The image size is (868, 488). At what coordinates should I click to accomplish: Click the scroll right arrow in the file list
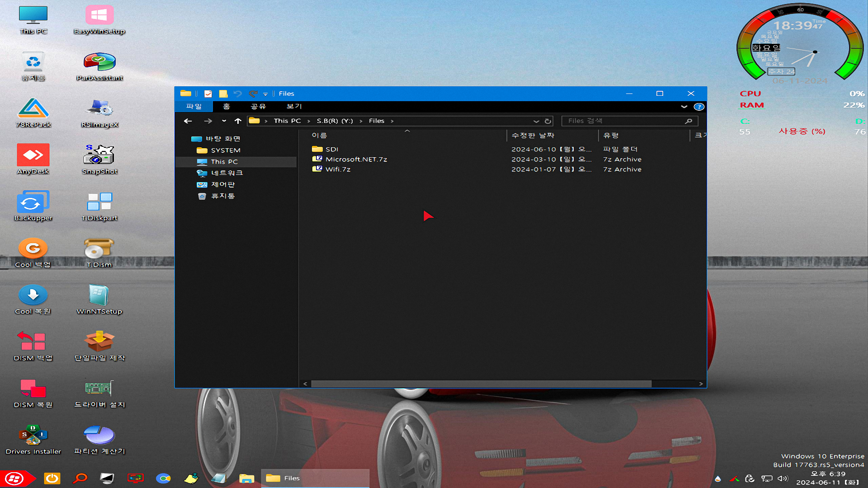(x=701, y=384)
